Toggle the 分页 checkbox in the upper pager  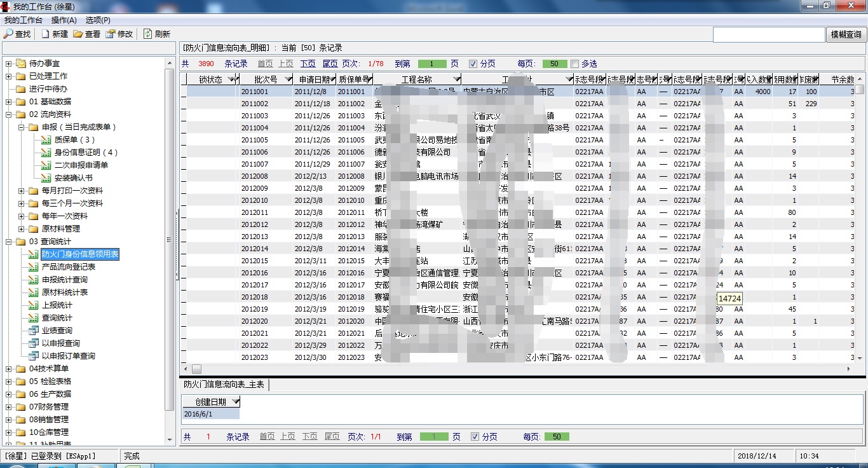pyautogui.click(x=473, y=64)
